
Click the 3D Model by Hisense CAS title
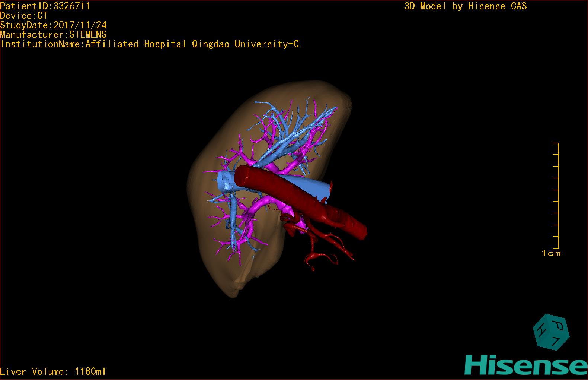tap(465, 6)
